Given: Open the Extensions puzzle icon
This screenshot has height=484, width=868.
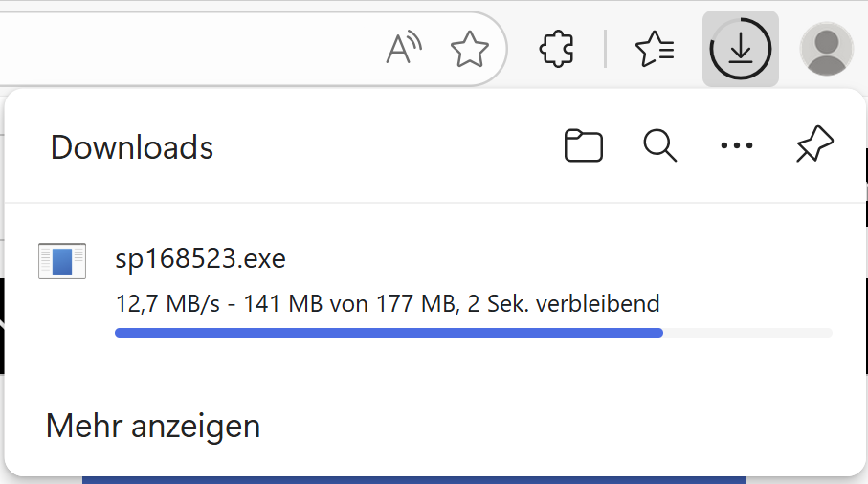Looking at the screenshot, I should click(557, 49).
